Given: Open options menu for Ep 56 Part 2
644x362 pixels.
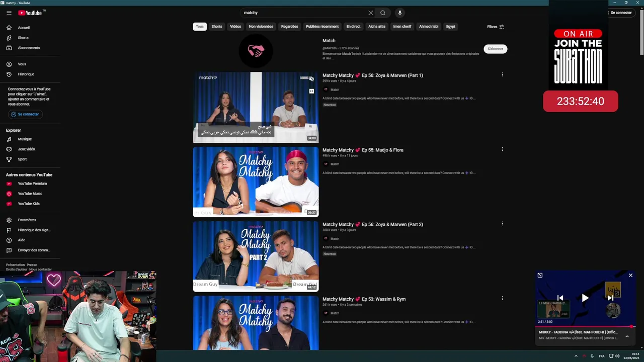Looking at the screenshot, I should tap(502, 224).
